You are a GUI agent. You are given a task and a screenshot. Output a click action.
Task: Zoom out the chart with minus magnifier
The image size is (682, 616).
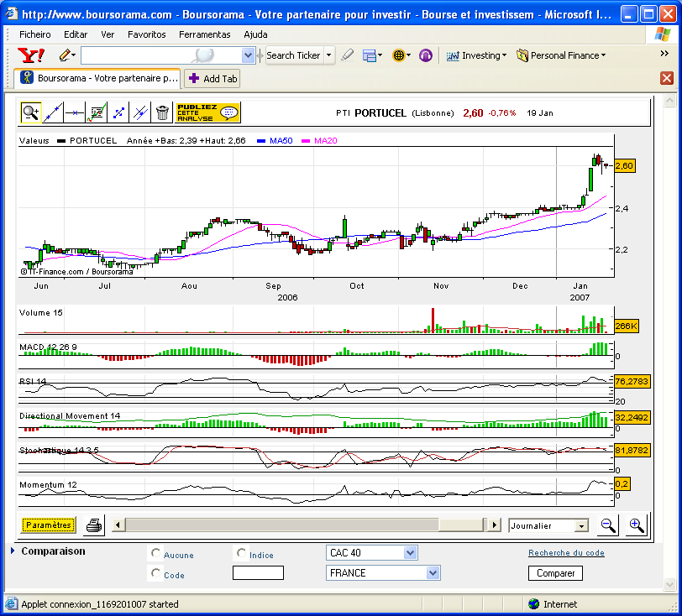click(608, 525)
